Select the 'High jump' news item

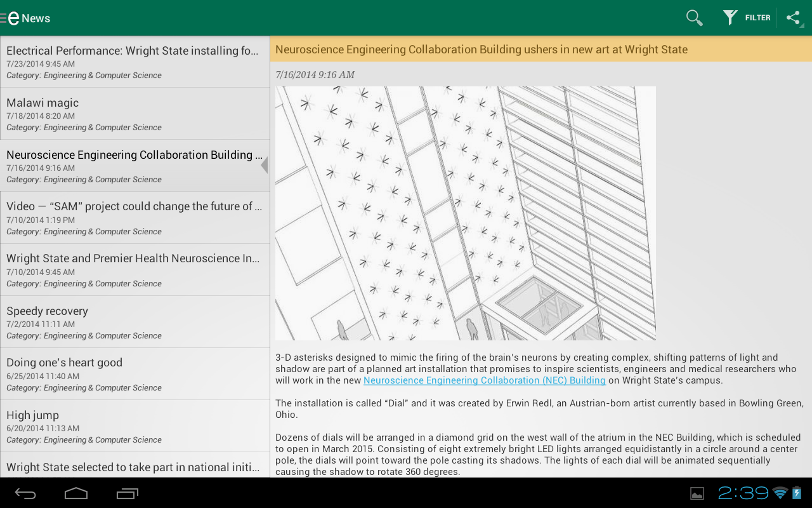pyautogui.click(x=134, y=426)
